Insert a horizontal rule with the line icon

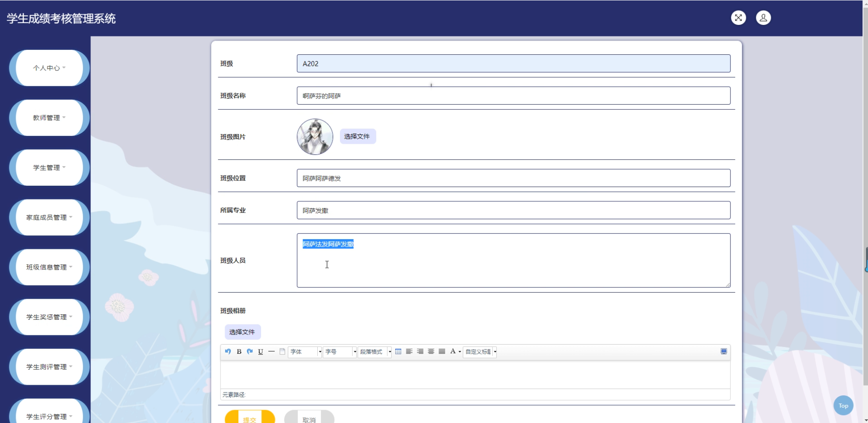(271, 352)
